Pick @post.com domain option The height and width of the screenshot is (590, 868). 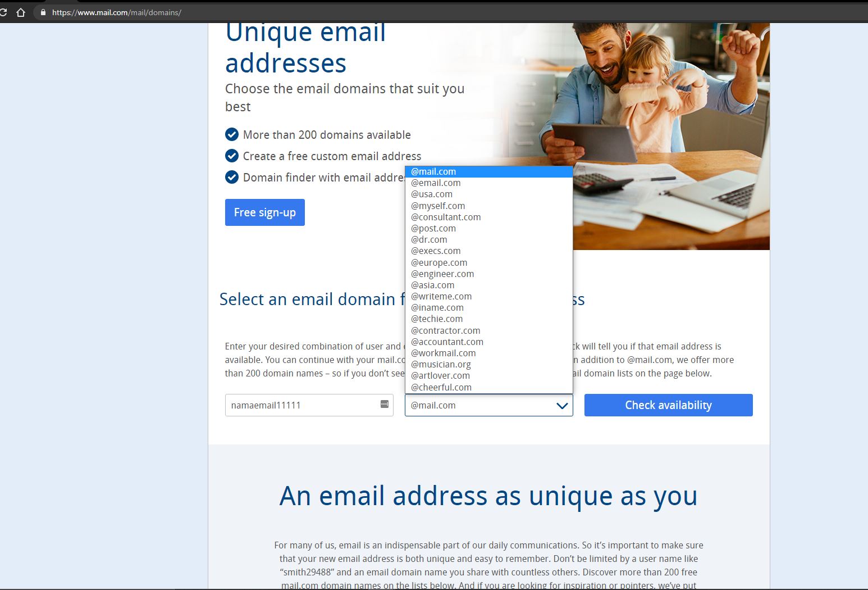tap(488, 228)
